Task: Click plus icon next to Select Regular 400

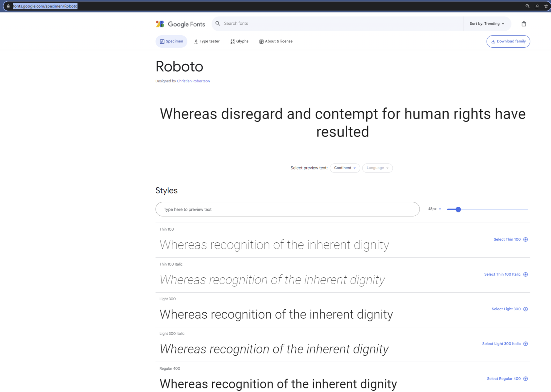Action: click(525, 379)
